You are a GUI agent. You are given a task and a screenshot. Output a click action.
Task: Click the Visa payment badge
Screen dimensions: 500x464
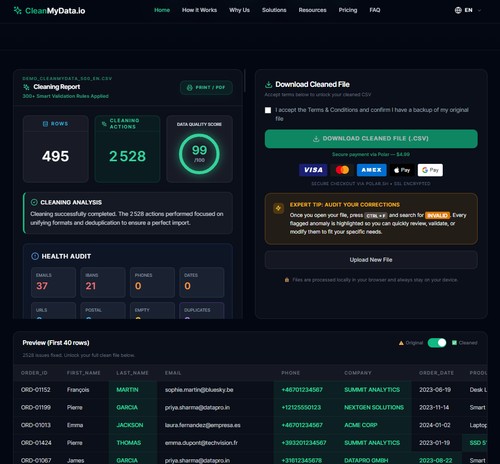[x=313, y=170]
